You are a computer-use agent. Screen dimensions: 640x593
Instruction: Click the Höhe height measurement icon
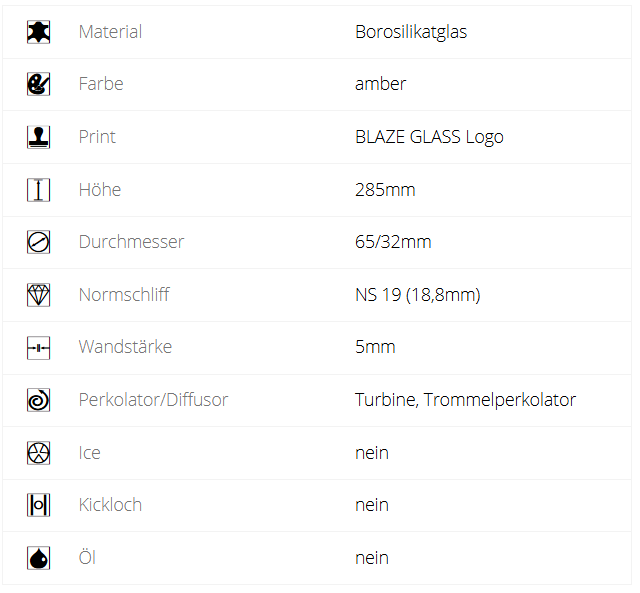[38, 189]
